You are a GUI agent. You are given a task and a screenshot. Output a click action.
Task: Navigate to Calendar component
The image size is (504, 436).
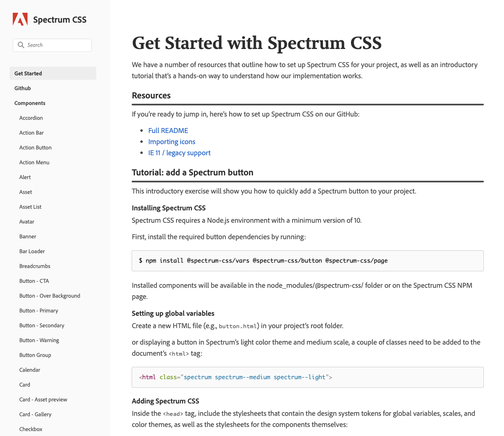[30, 370]
